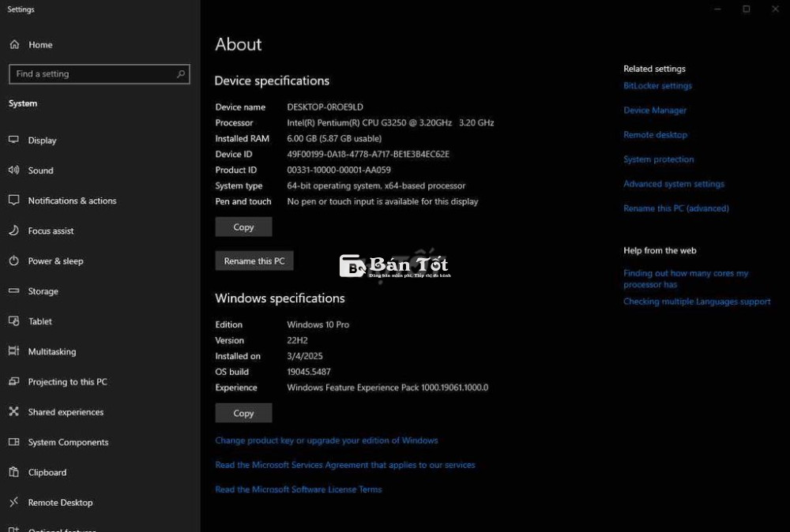Open Shared experiences via its icon

13,412
